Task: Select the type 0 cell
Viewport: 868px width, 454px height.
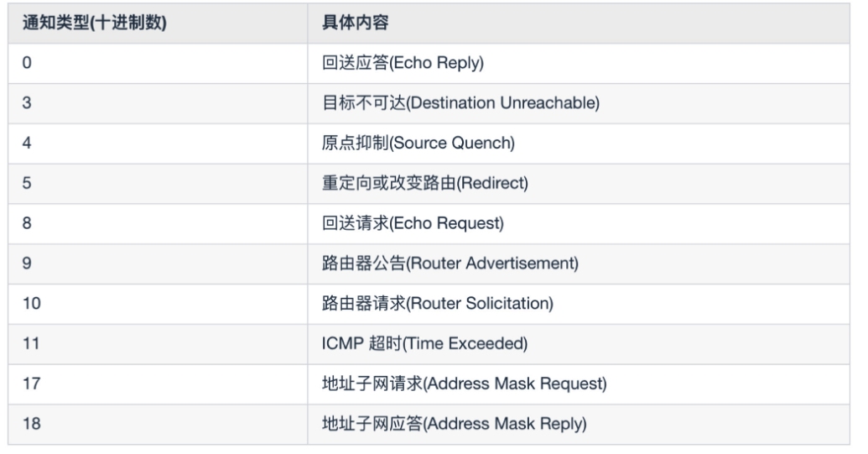Action: [x=158, y=64]
